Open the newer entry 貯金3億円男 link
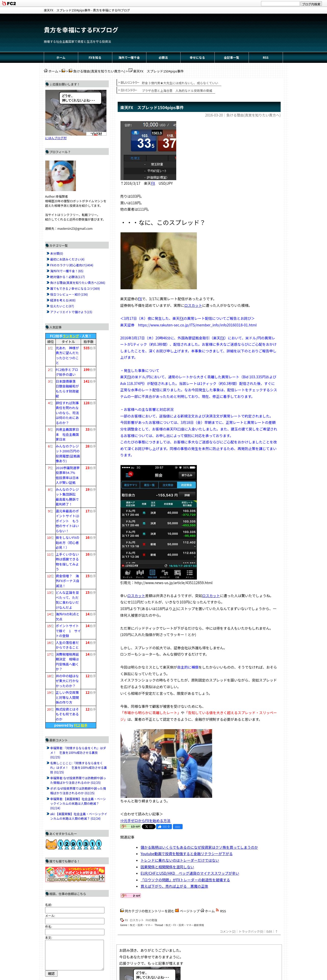 pos(180,83)
